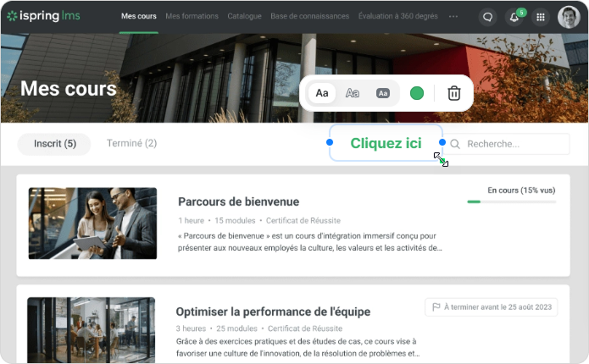Screen dimensions: 589x364
Task: Open the notifications bell
Action: point(514,17)
